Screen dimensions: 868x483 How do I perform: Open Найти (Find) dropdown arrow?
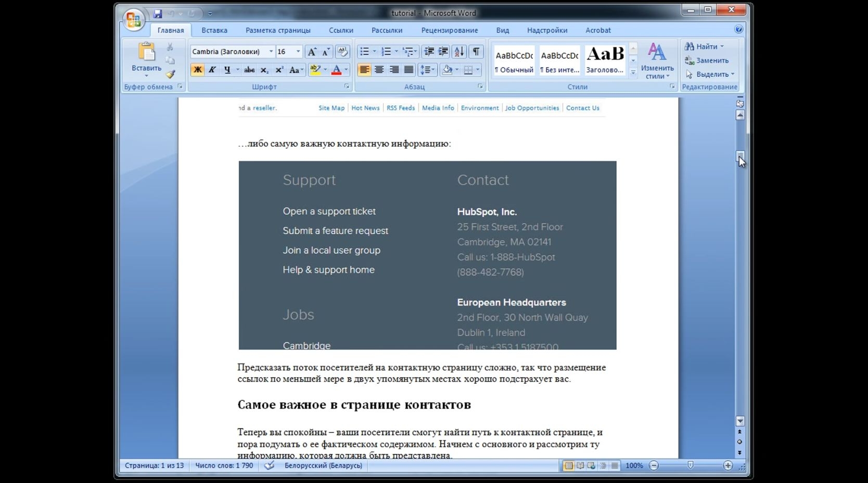tap(722, 47)
